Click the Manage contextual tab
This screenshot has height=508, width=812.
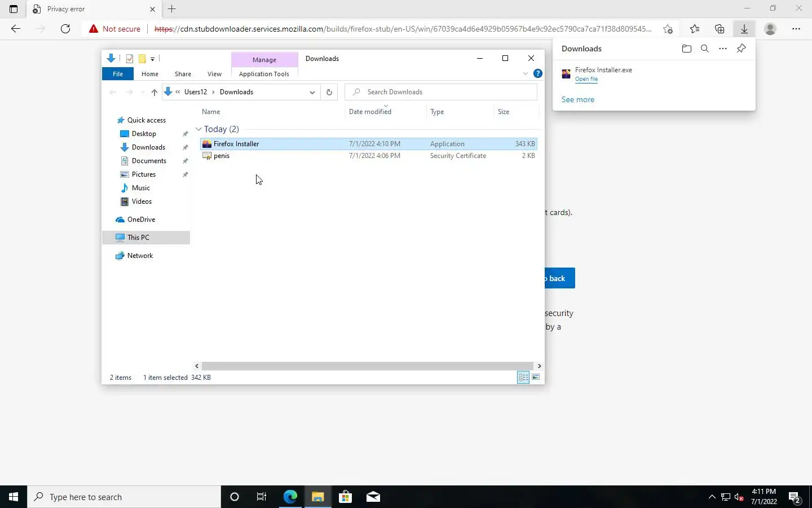pos(264,60)
